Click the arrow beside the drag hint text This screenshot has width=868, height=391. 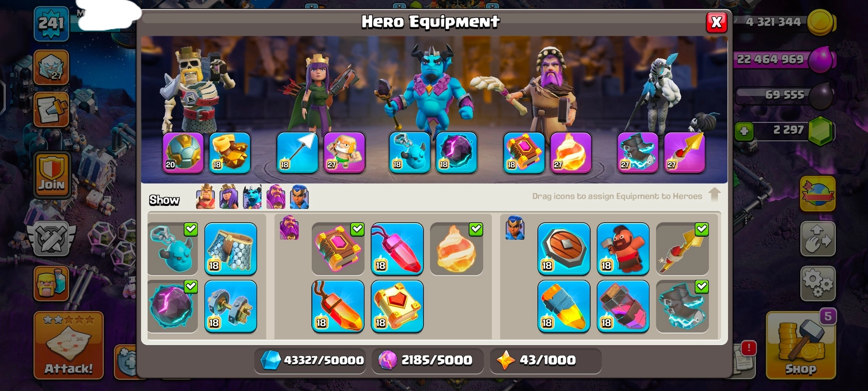714,195
